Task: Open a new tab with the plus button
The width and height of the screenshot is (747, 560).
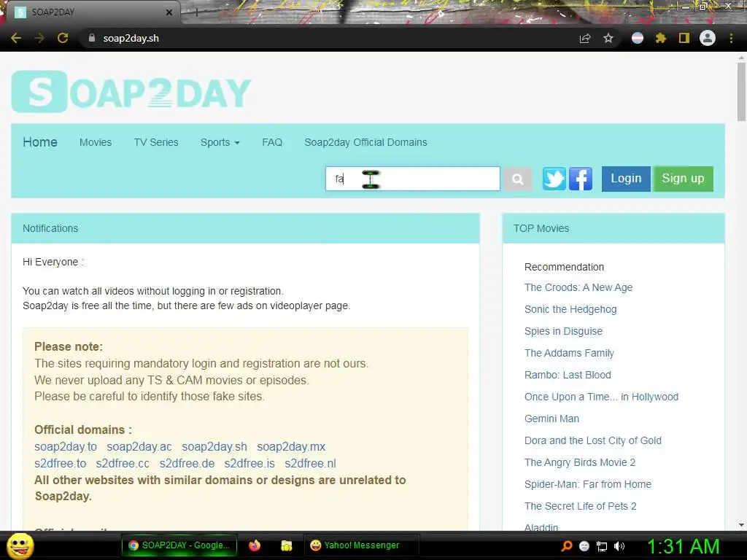Action: (196, 12)
